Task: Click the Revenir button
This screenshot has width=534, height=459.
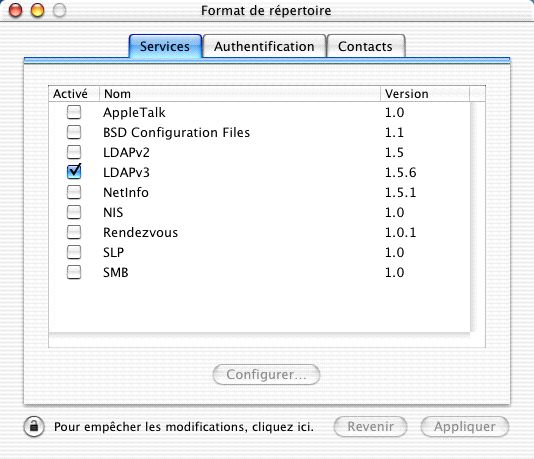Action: (371, 426)
